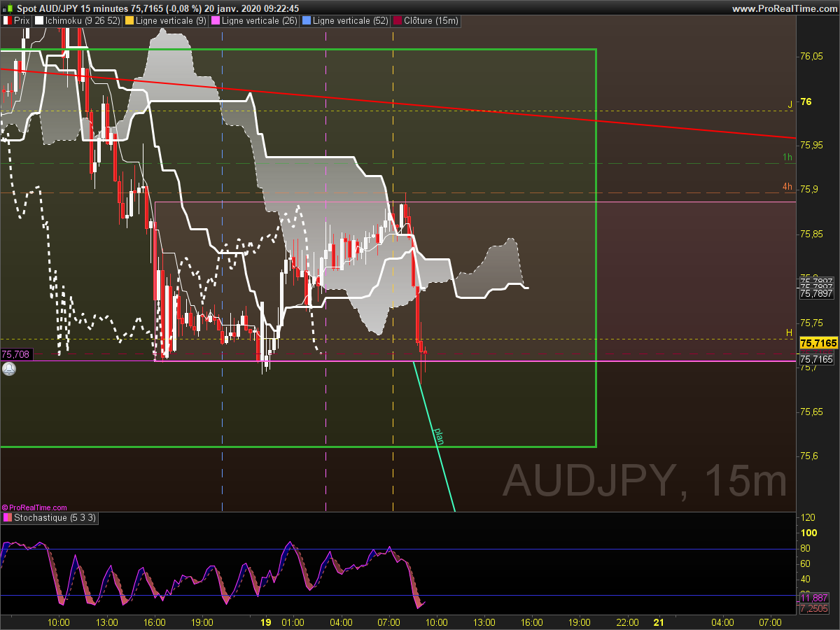840x630 pixels.
Task: Click the yellow Ligne verticale (9) swatch
Action: [129, 21]
